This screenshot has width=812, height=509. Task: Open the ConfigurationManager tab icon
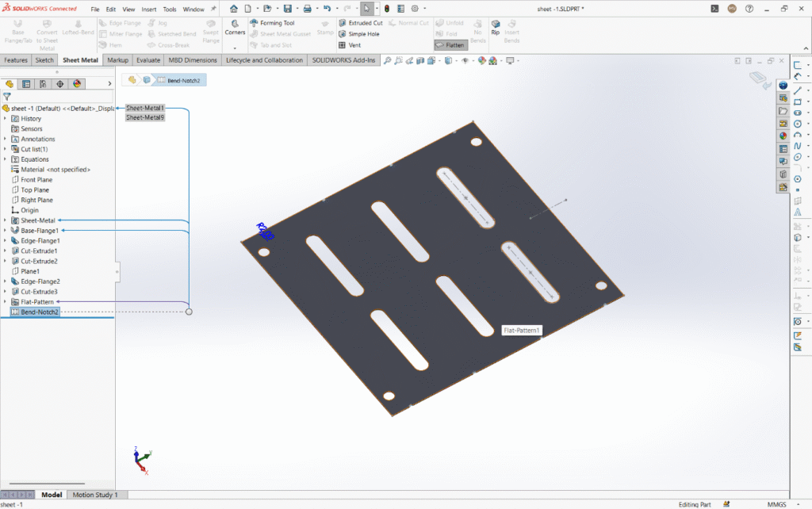point(43,83)
